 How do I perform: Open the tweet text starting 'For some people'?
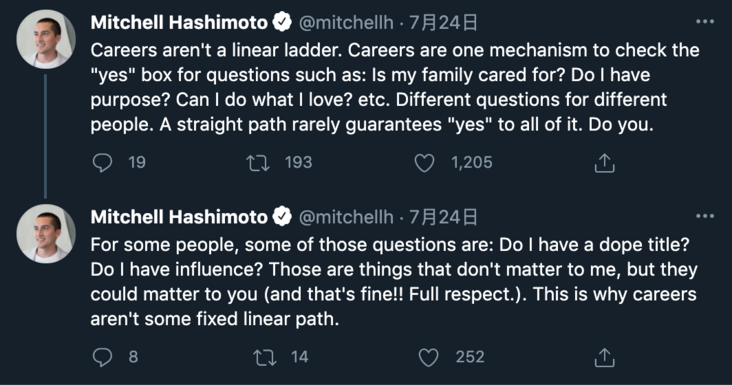394,282
